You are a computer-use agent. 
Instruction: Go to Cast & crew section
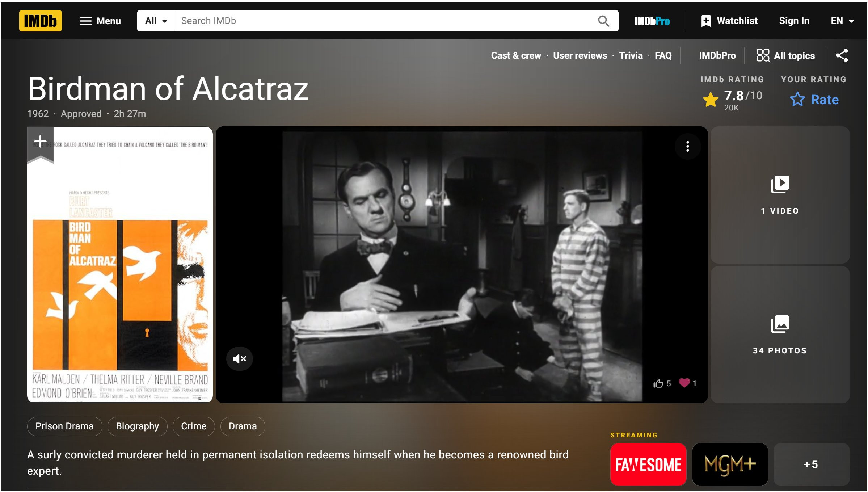coord(516,55)
